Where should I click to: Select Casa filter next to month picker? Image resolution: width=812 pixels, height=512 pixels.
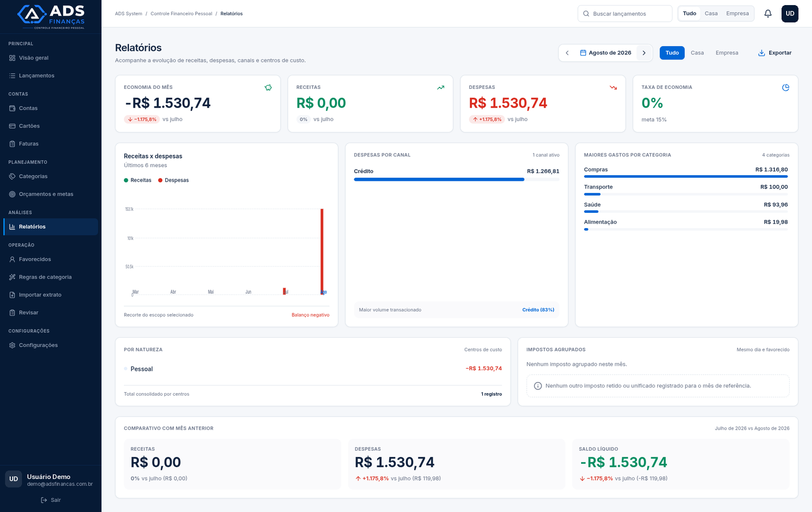coord(697,53)
